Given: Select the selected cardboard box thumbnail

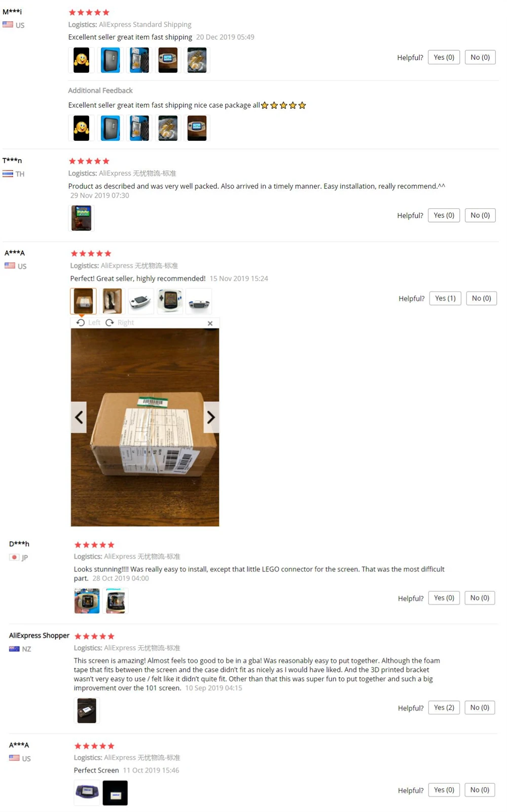Looking at the screenshot, I should pyautogui.click(x=83, y=301).
